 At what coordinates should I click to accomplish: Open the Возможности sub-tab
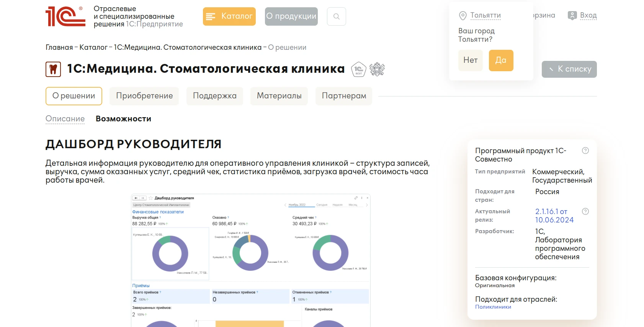pyautogui.click(x=123, y=119)
